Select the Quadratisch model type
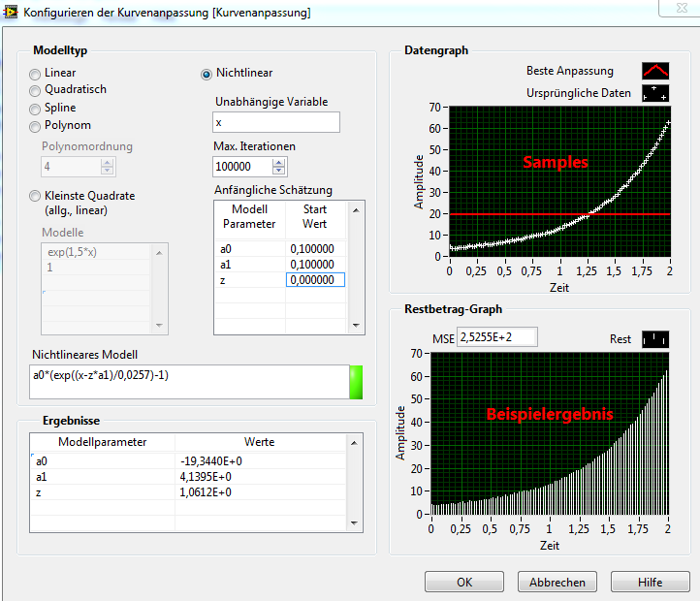The width and height of the screenshot is (700, 601). coord(35,91)
